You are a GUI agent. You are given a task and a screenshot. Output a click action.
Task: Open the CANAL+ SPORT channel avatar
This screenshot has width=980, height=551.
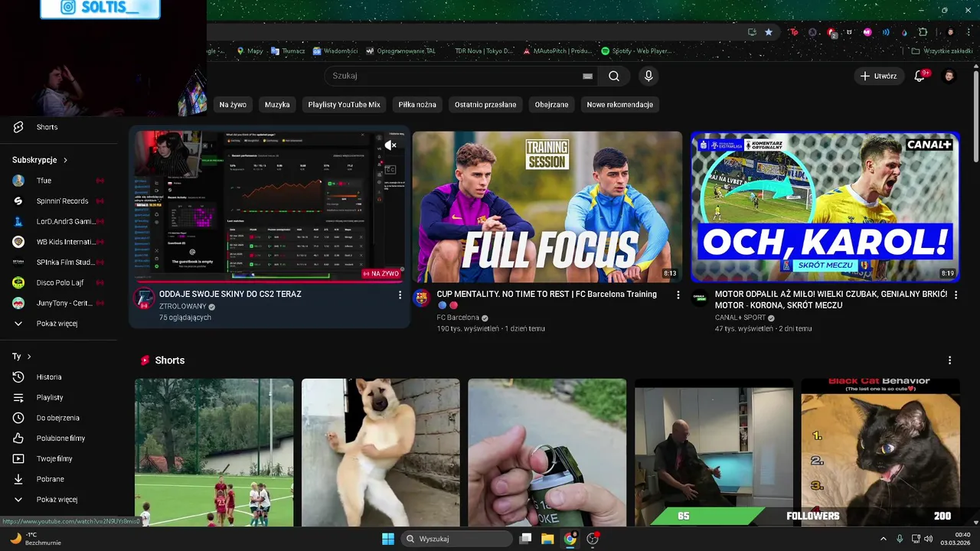(700, 298)
